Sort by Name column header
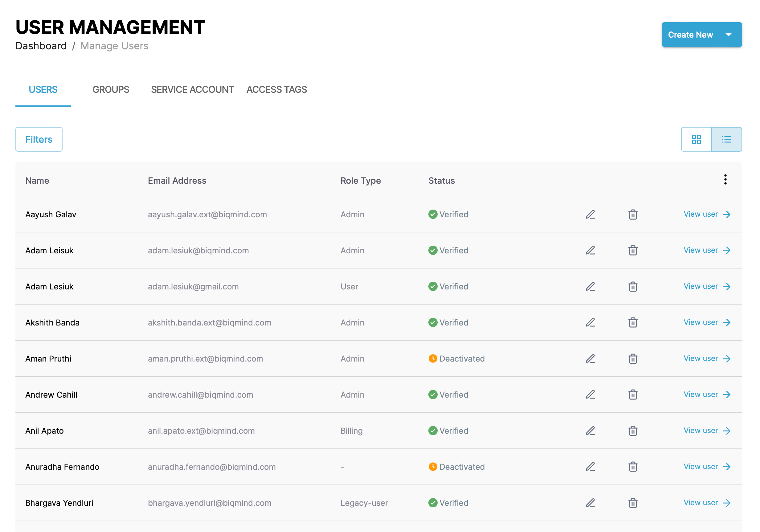Viewport: 760px width, 532px height. (x=37, y=181)
